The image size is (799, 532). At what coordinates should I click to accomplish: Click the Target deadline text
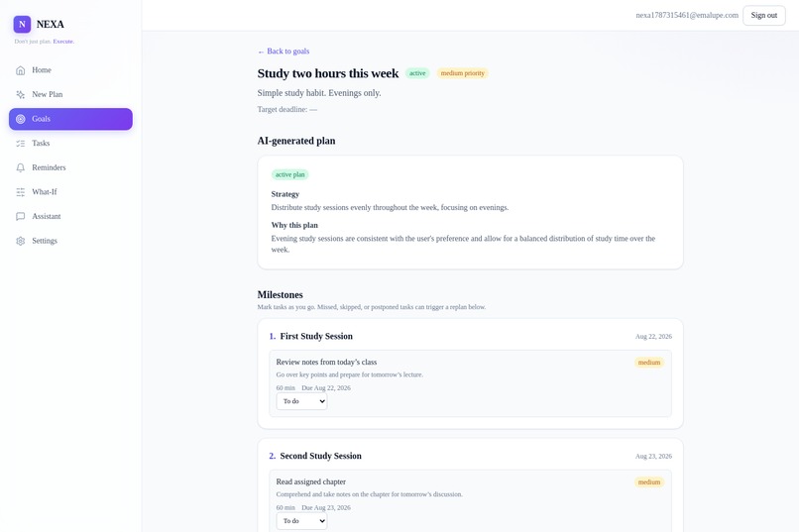tap(286, 109)
